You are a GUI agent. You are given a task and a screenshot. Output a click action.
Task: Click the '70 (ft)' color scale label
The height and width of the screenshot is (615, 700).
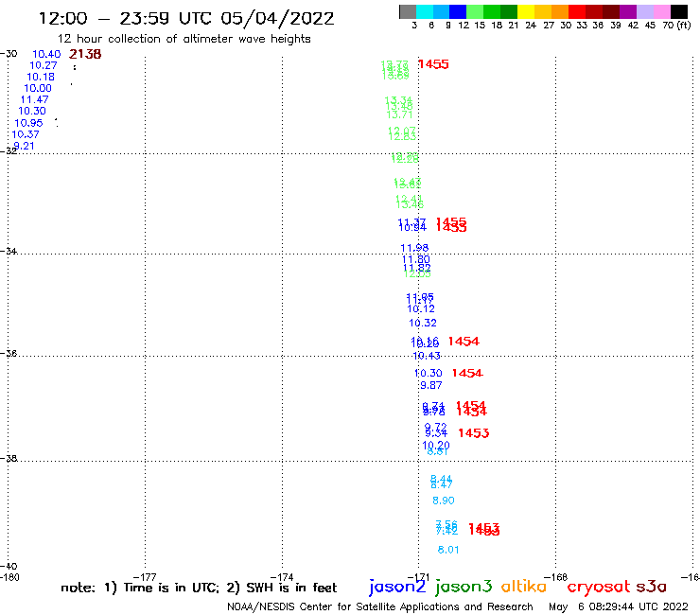676,25
